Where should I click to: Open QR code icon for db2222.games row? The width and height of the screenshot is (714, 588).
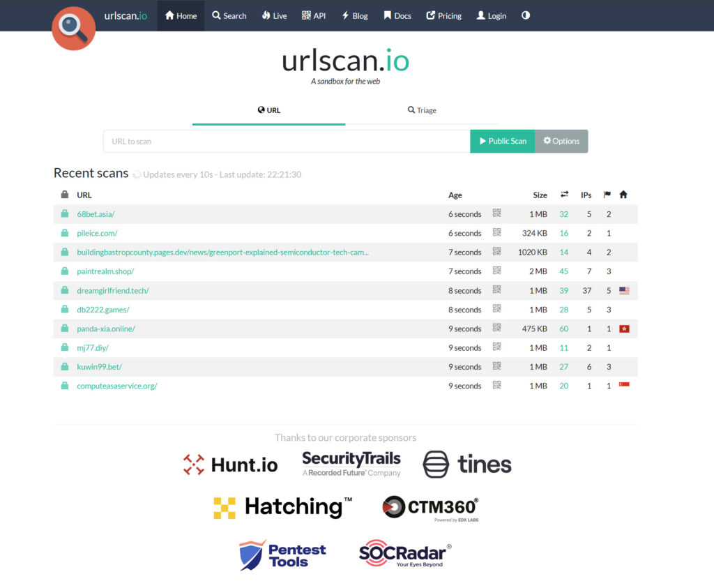pyautogui.click(x=496, y=309)
